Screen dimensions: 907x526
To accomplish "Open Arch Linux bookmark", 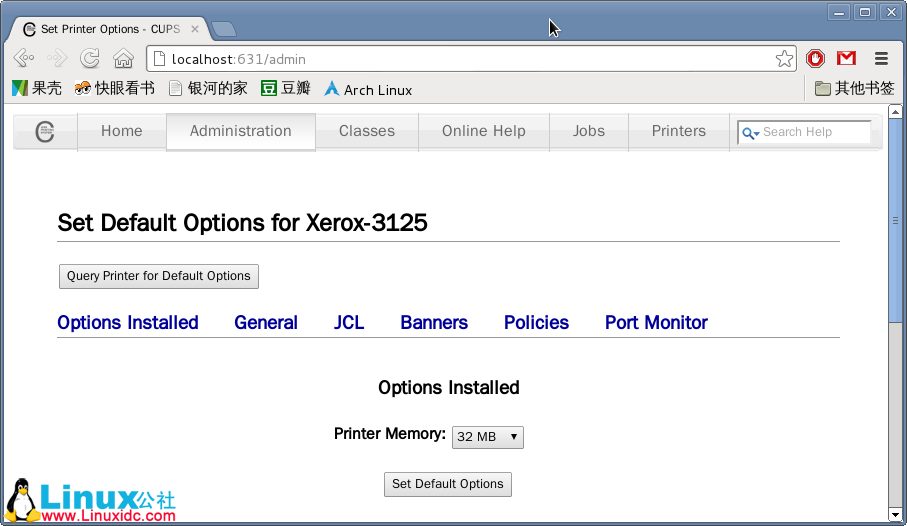I will click(367, 89).
